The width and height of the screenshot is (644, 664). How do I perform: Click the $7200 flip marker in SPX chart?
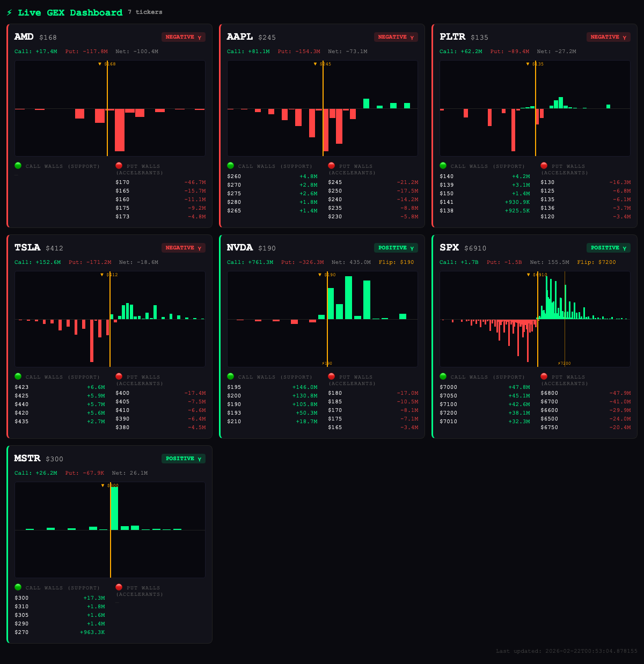click(564, 363)
